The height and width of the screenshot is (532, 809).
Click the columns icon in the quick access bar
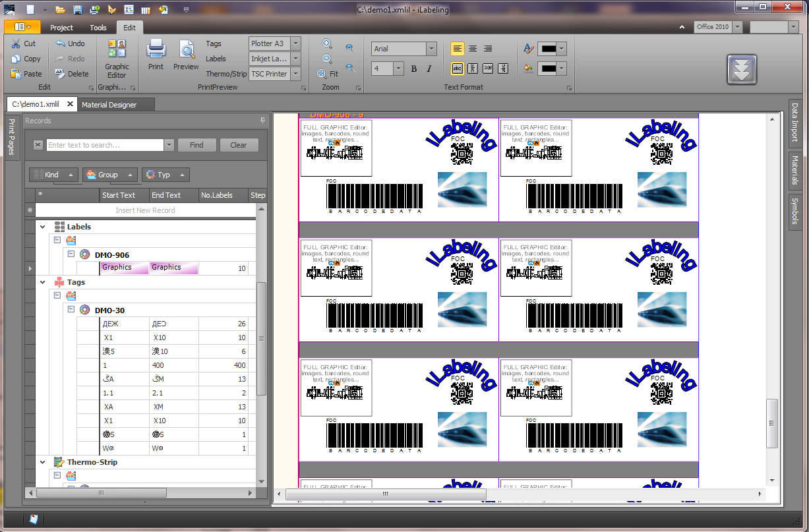coord(146,9)
